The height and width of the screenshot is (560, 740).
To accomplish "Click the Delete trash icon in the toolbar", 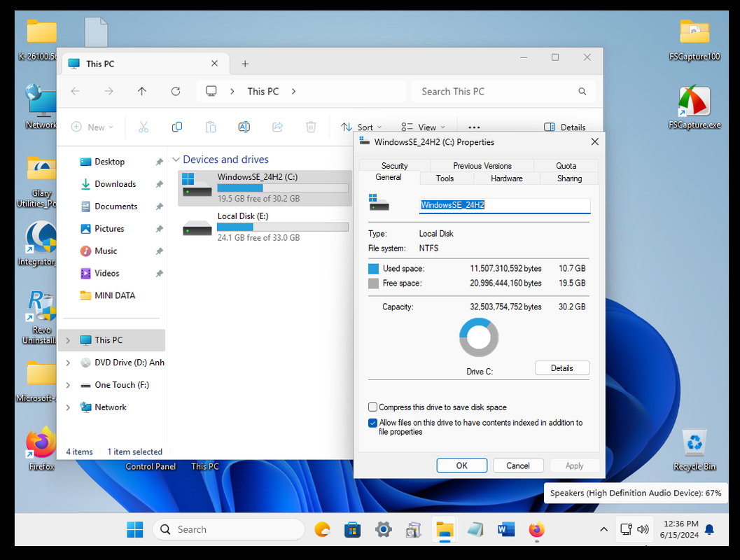I will click(x=311, y=127).
